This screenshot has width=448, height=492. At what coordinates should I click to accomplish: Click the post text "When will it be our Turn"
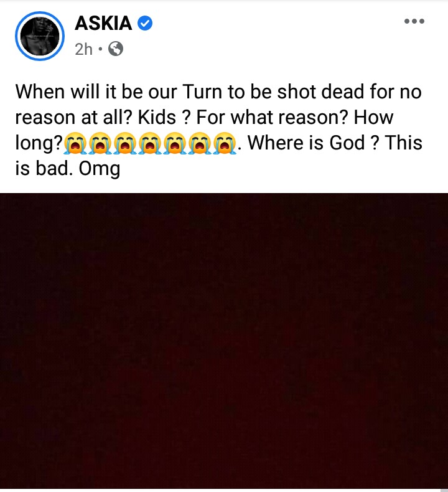[119, 92]
